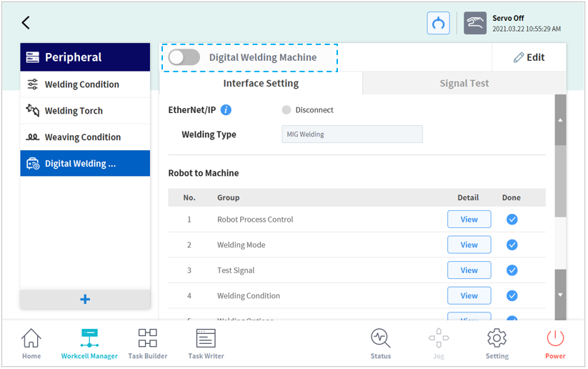Click the scrollbar up arrow
Viewport: 588px width, 369px height.
[560, 120]
